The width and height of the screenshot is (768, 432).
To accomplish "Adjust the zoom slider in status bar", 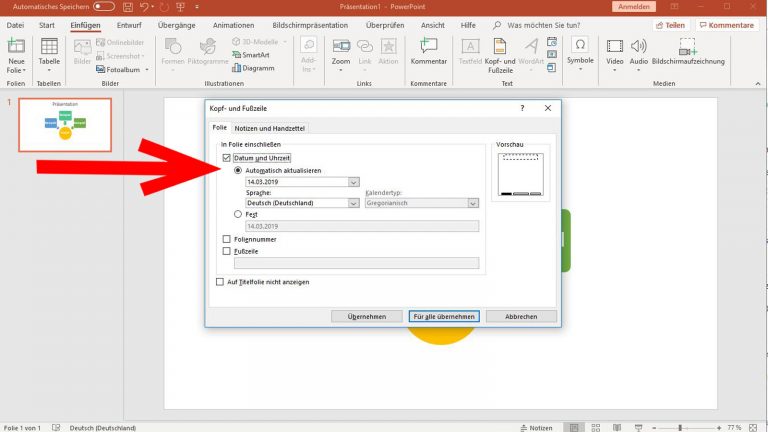I will [x=680, y=427].
